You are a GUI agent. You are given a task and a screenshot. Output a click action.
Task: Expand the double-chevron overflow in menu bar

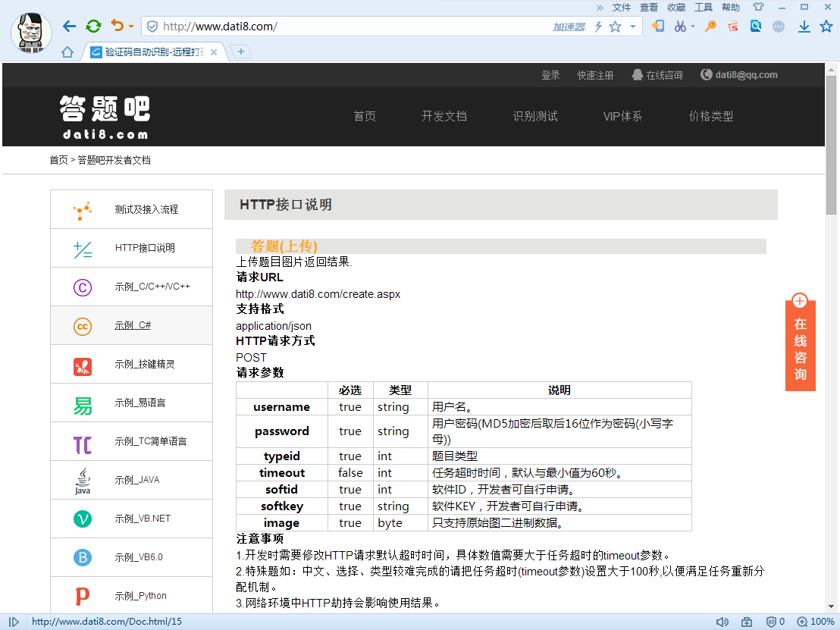(x=600, y=8)
